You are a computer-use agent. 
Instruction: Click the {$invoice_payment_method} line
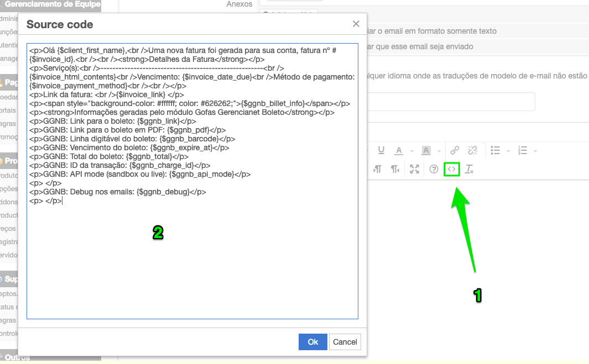pos(108,86)
